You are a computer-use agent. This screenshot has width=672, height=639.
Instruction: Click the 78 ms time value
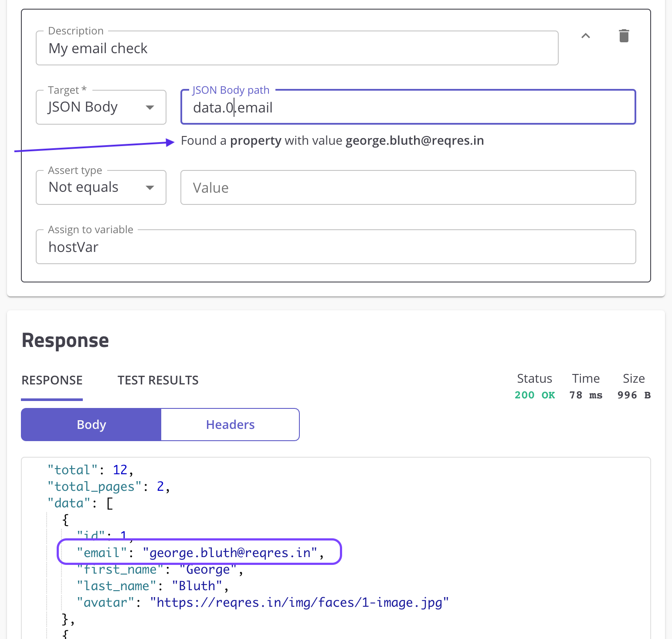pos(586,395)
